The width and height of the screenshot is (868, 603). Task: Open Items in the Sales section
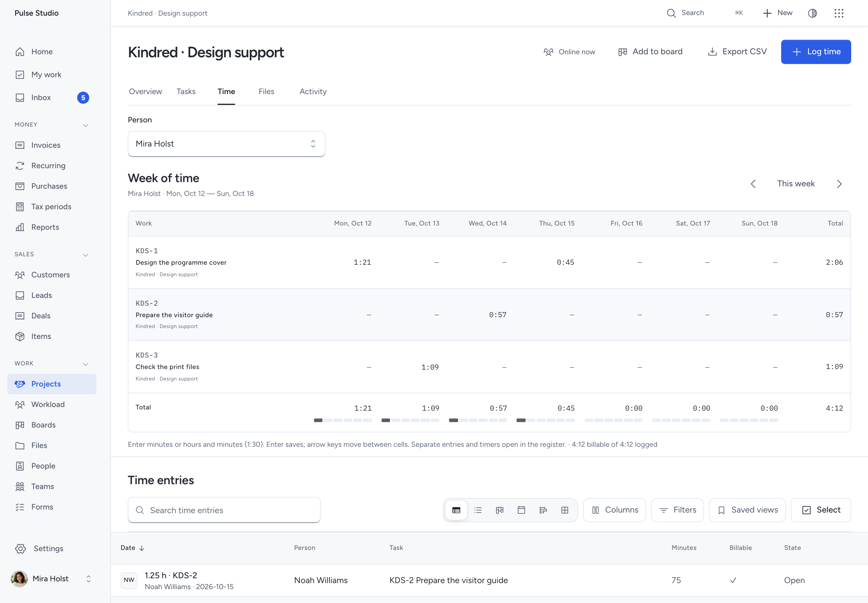(x=52, y=336)
